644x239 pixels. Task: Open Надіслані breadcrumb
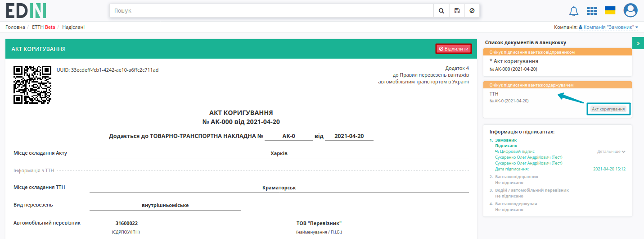click(73, 27)
